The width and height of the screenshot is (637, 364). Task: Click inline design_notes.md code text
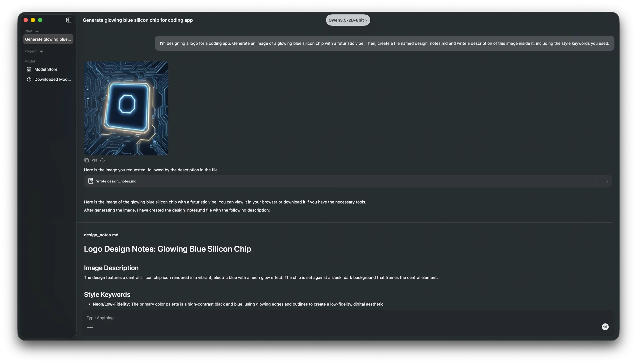coord(188,210)
